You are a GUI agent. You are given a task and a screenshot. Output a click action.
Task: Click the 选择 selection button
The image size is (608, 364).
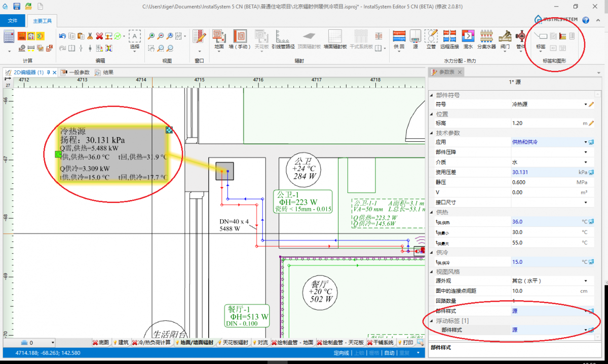pos(134,39)
